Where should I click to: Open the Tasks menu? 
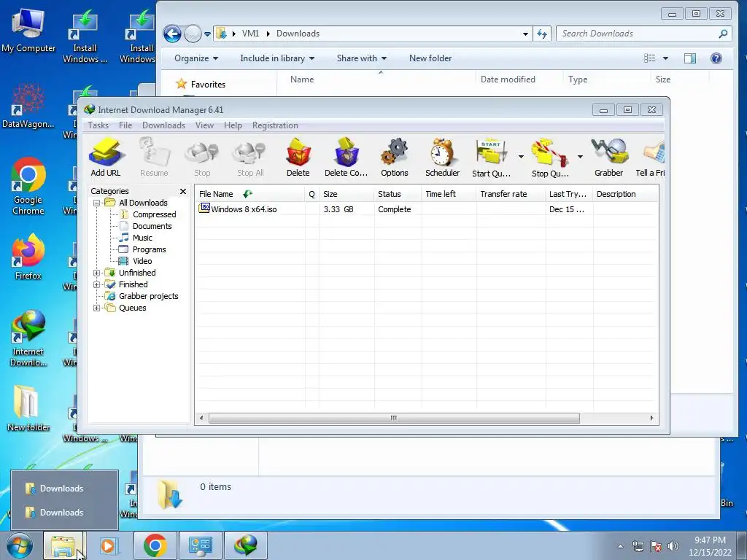coord(98,125)
